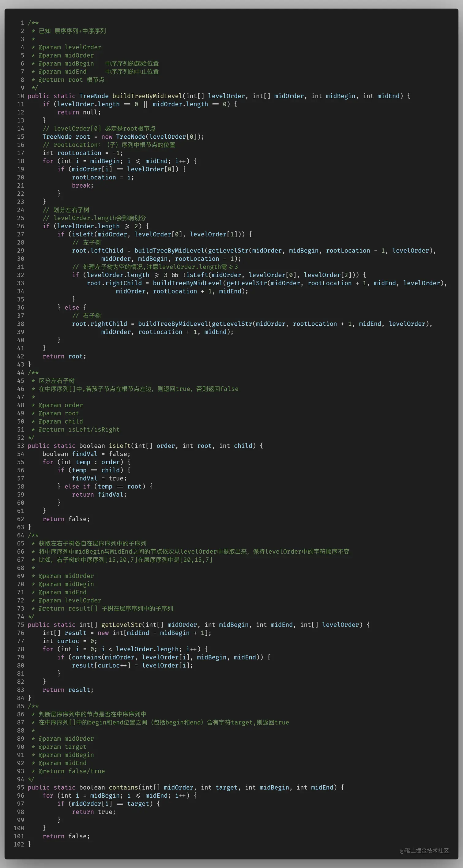Click comment '处理左子树为空的情况' on line 31
This screenshot has height=868, width=463.
[155, 267]
